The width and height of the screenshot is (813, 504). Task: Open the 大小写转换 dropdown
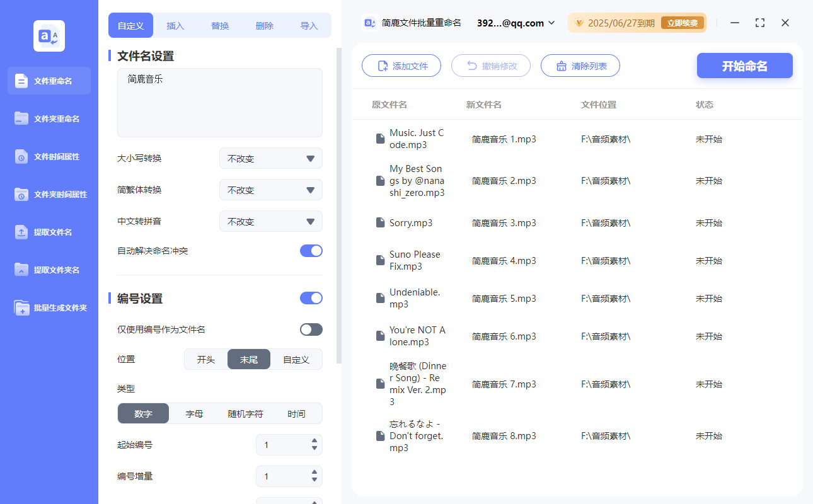[271, 158]
